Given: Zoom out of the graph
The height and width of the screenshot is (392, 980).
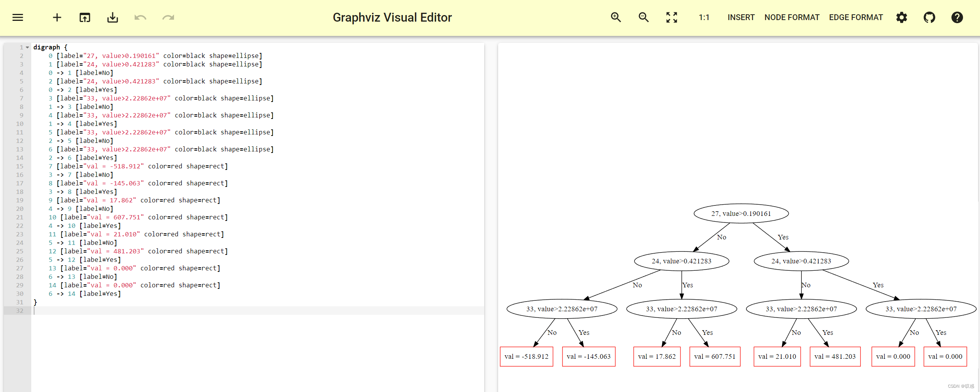Looking at the screenshot, I should pyautogui.click(x=644, y=17).
